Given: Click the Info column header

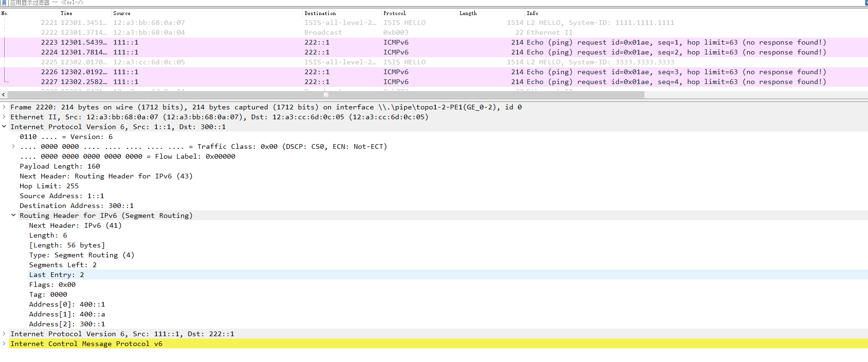Looking at the screenshot, I should point(532,13).
